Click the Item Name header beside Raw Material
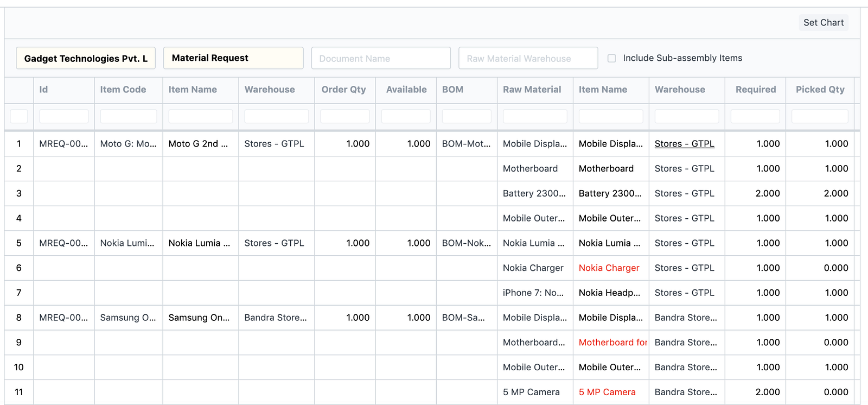The height and width of the screenshot is (405, 868). pos(603,90)
